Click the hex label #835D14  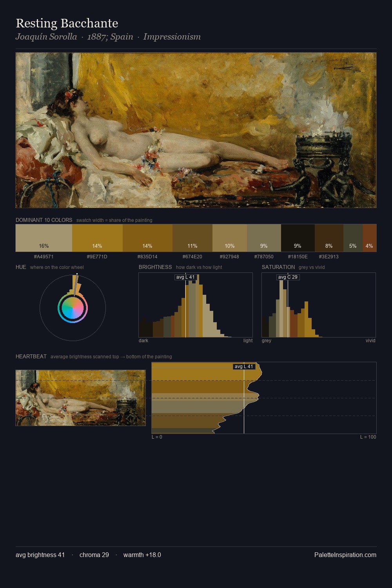[147, 257]
